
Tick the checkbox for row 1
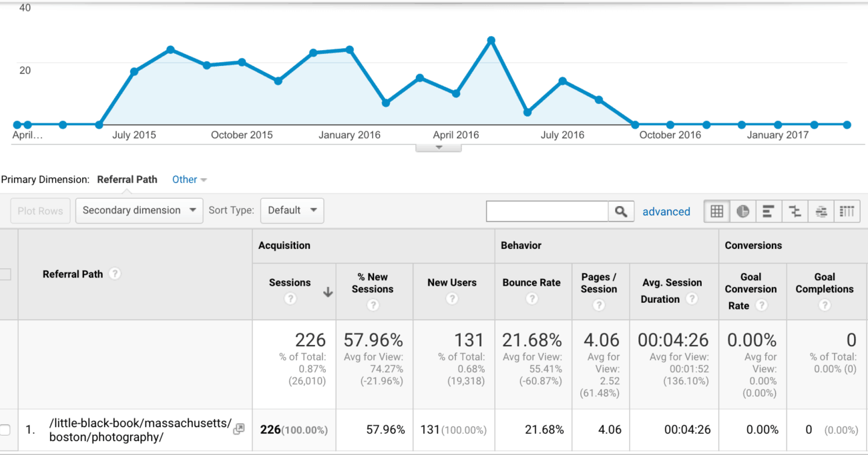5,430
